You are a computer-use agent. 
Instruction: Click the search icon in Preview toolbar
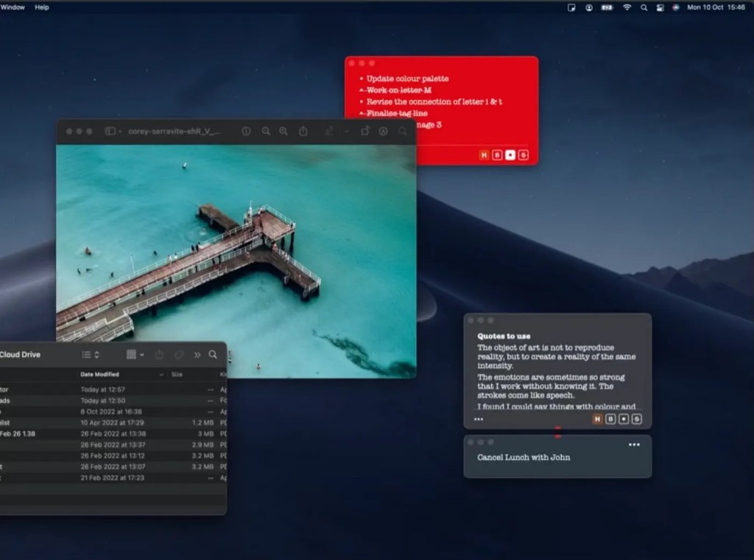(x=403, y=131)
